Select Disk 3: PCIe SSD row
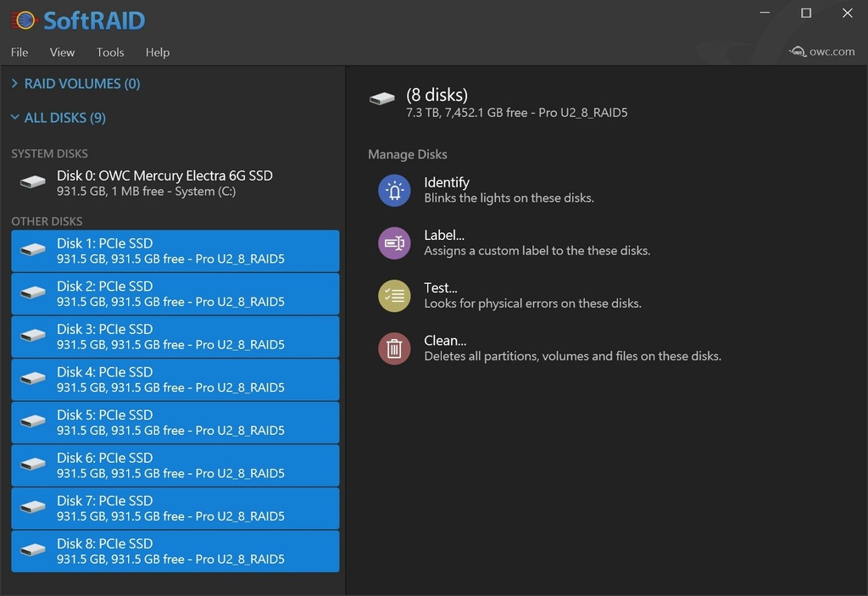This screenshot has width=868, height=596. [175, 337]
